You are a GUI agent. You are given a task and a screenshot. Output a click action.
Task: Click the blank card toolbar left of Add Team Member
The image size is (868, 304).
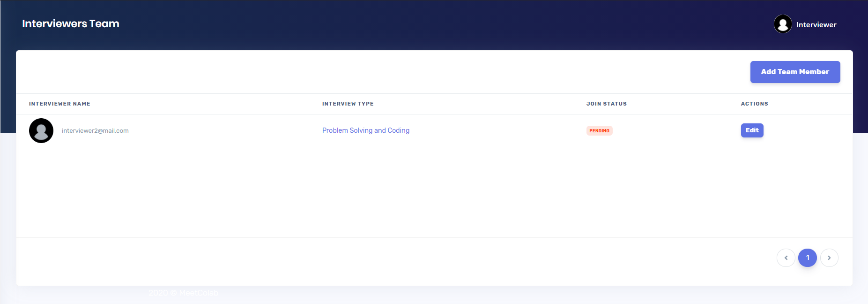point(375,72)
